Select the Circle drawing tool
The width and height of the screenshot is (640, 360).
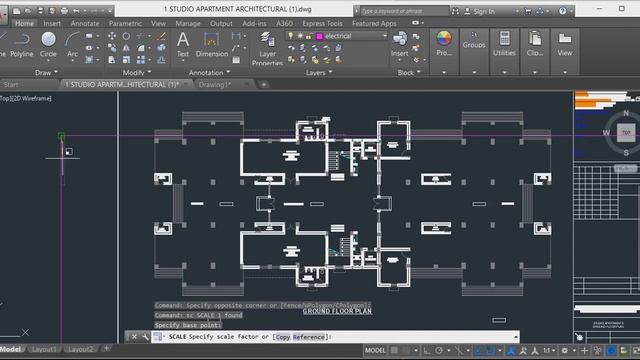(48, 45)
